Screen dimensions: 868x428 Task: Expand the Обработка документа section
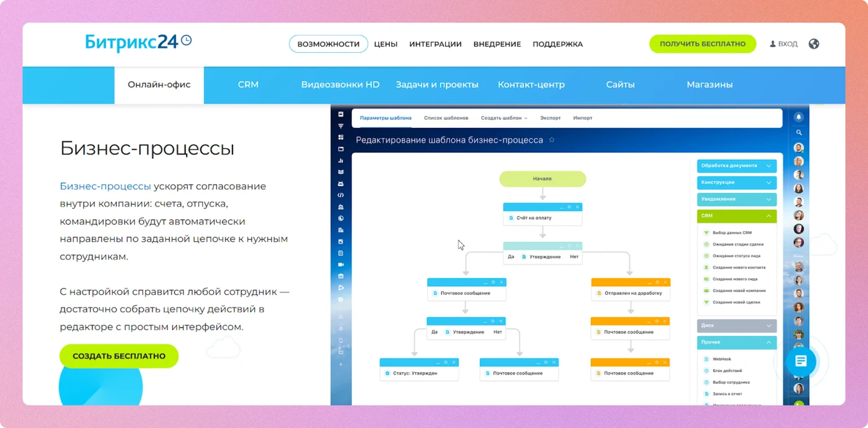[737, 166]
